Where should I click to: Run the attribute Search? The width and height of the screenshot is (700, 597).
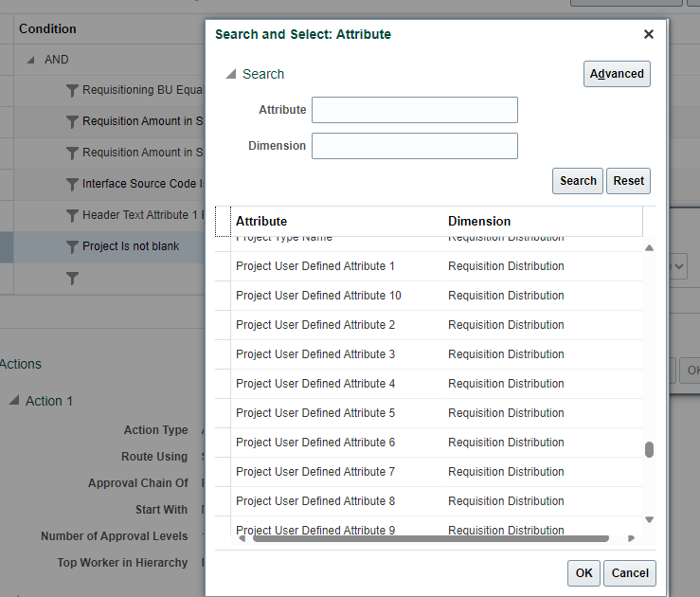click(578, 181)
